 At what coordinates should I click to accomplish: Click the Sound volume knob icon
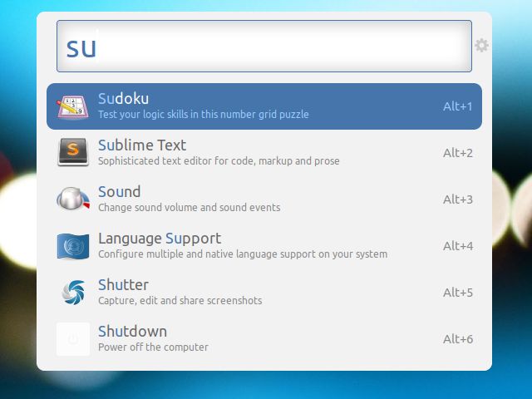[x=73, y=199]
